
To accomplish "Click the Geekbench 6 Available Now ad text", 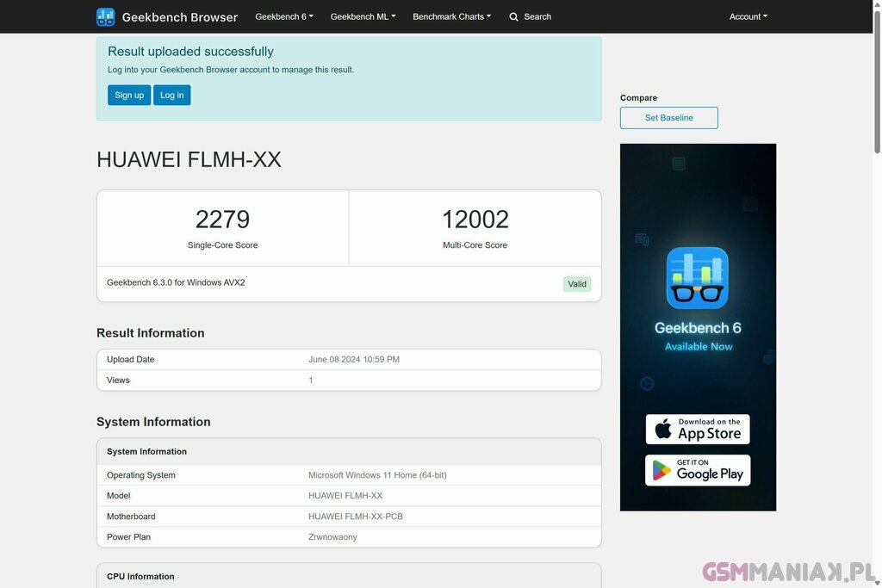I will pos(698,336).
